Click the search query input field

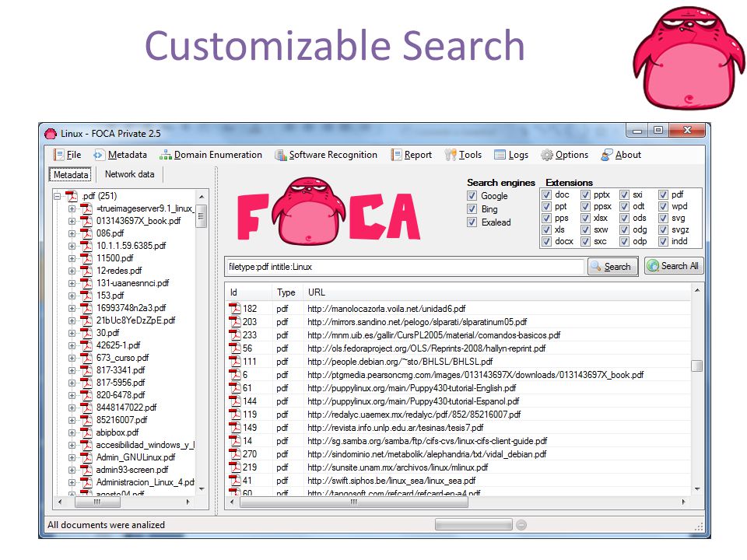click(x=405, y=267)
